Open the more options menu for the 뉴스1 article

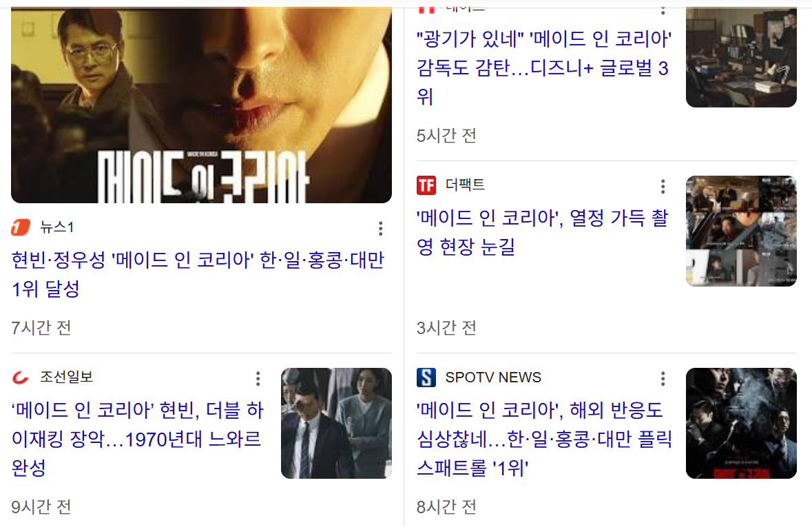click(x=381, y=229)
